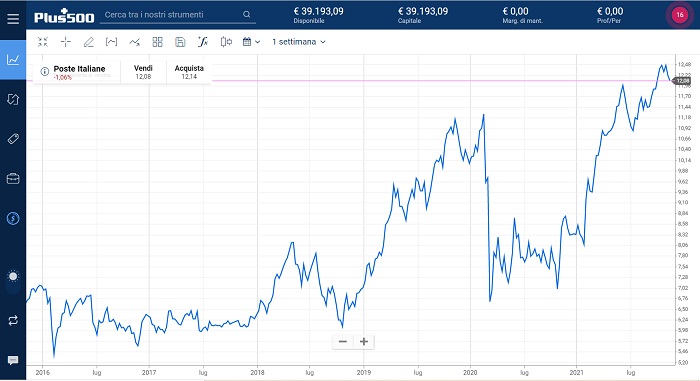The height and width of the screenshot is (381, 700).
Task: Open the portfolio briefcase sidebar icon
Action: point(13,179)
